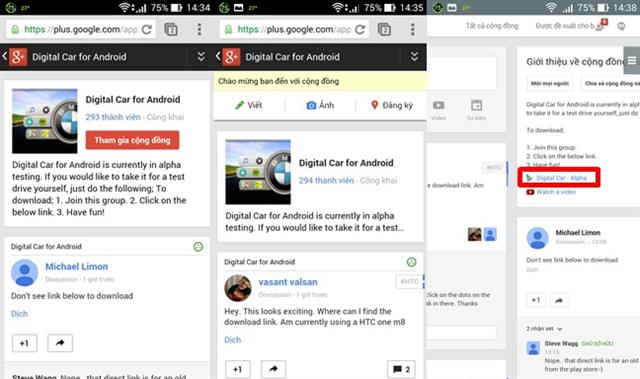This screenshot has width=640, height=379.
Task: Open the tab switcher in the 14:35 screenshot
Action: click(x=384, y=29)
